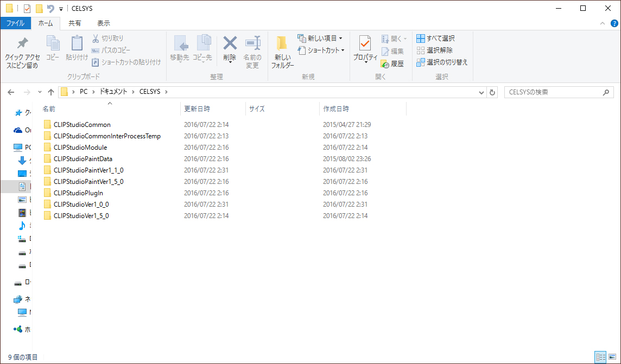Click Undo icon in title bar
The height and width of the screenshot is (364, 621).
[x=50, y=8]
